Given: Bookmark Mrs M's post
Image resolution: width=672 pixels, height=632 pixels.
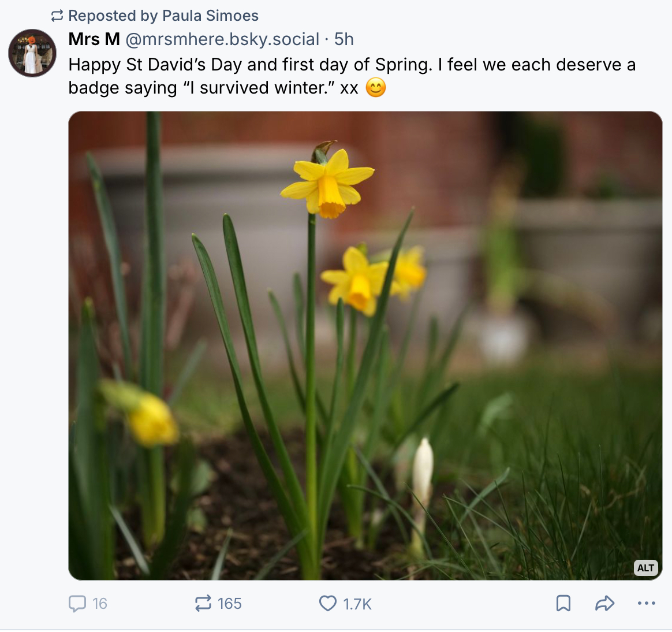Looking at the screenshot, I should (x=563, y=604).
